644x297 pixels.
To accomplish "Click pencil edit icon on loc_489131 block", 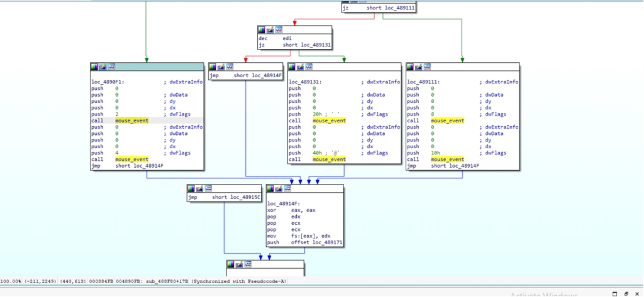I will pyautogui.click(x=300, y=67).
